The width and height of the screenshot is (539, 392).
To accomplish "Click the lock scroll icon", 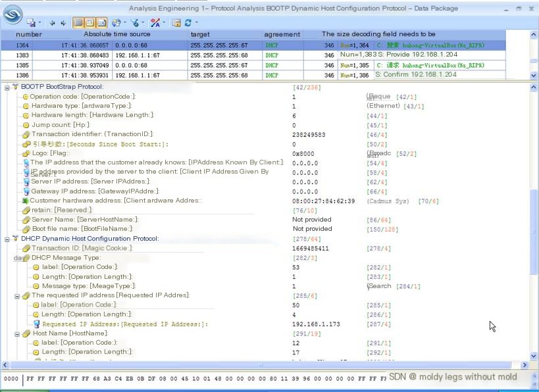I will pyautogui.click(x=176, y=22).
